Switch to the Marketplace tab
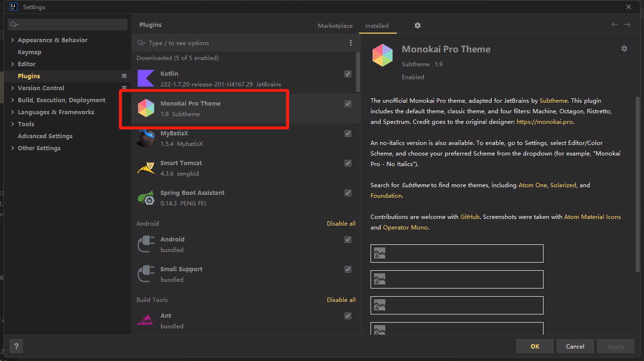The image size is (644, 361). 335,26
